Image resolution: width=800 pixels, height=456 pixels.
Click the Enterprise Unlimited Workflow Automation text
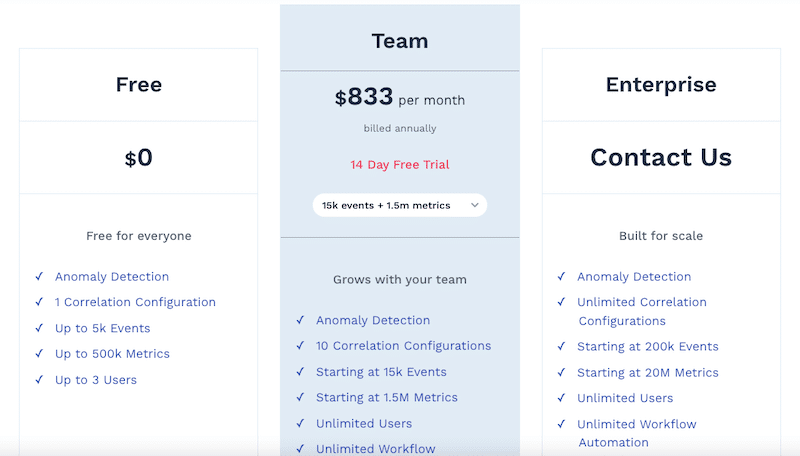(x=636, y=433)
